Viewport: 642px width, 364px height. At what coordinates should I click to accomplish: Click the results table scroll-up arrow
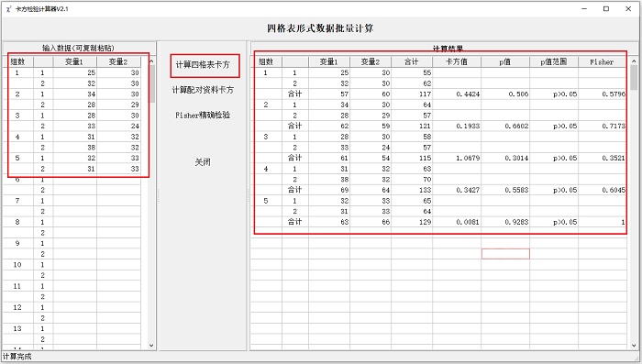634,61
